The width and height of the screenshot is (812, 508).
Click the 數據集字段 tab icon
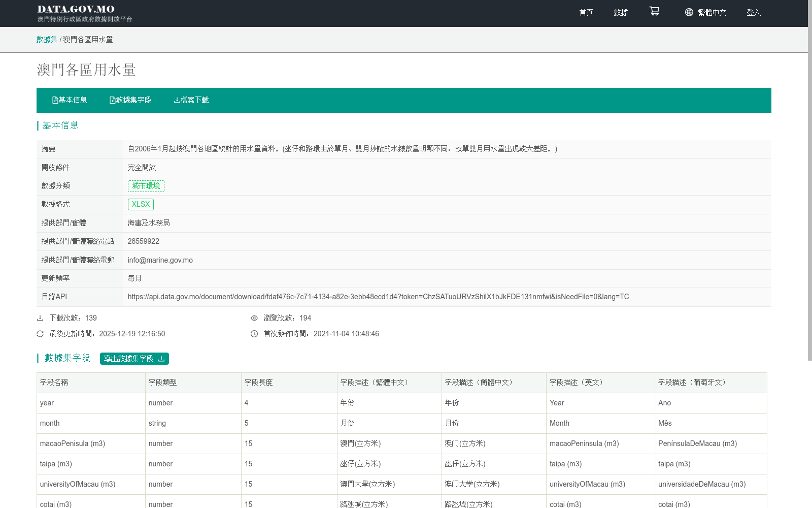[x=112, y=100]
